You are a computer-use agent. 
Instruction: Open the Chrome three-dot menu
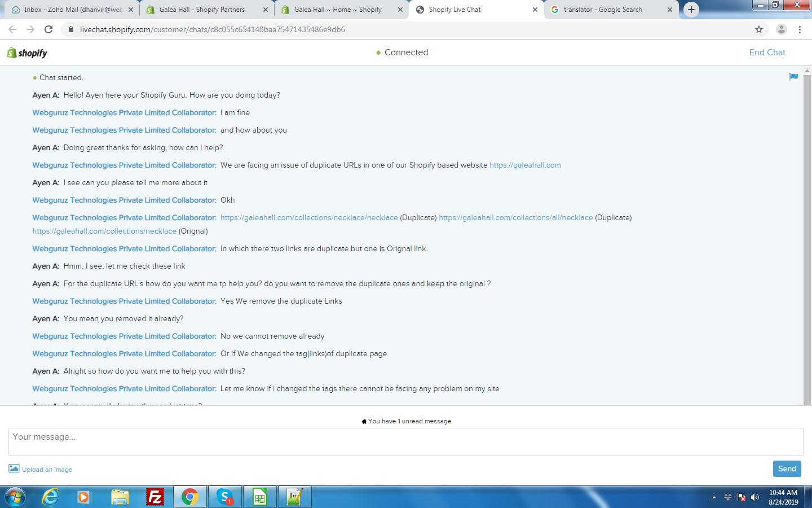(x=800, y=29)
